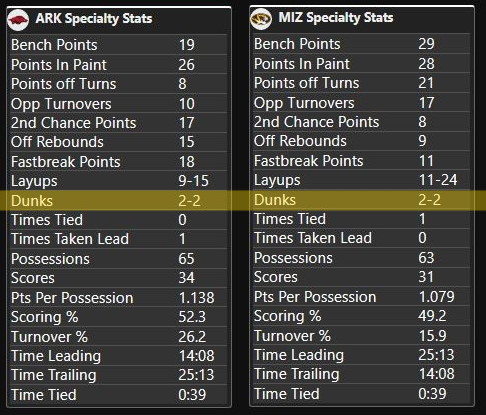This screenshot has height=415, width=486.
Task: Click MIZ Possessions row
Action: tap(362, 258)
